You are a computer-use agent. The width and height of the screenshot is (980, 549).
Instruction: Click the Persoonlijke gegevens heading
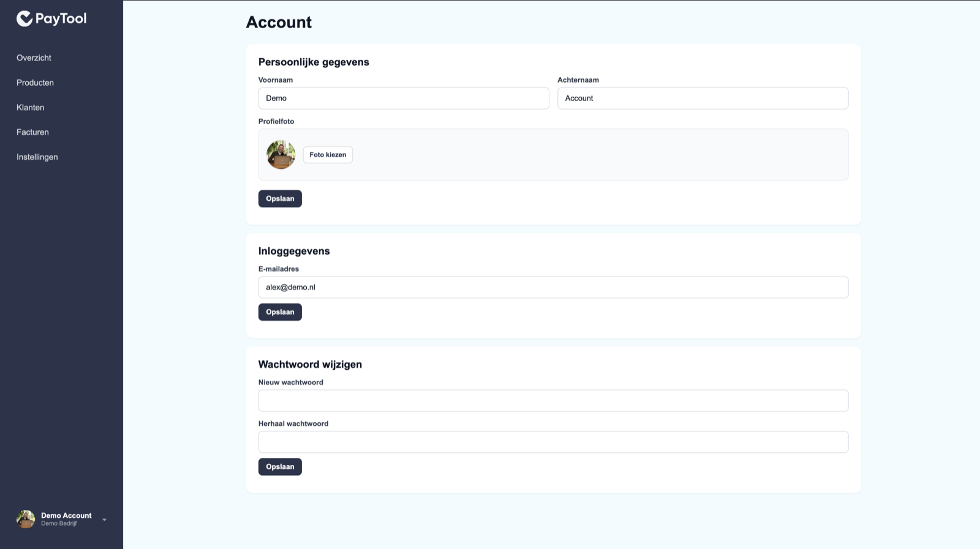[314, 62]
